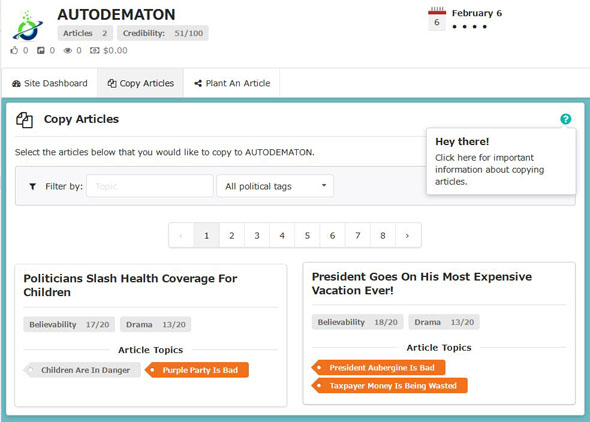Go to previous page with left chevron
This screenshot has height=422, width=590.
(x=181, y=235)
